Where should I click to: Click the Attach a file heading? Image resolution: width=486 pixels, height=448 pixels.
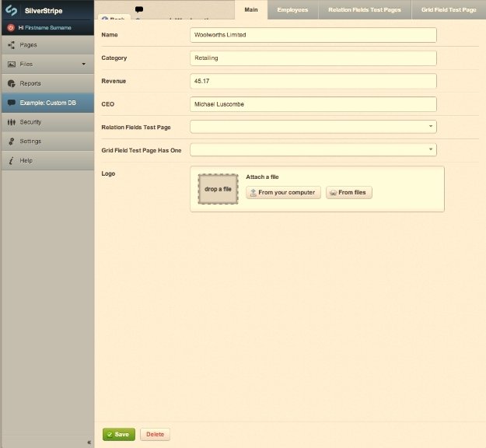[262, 177]
